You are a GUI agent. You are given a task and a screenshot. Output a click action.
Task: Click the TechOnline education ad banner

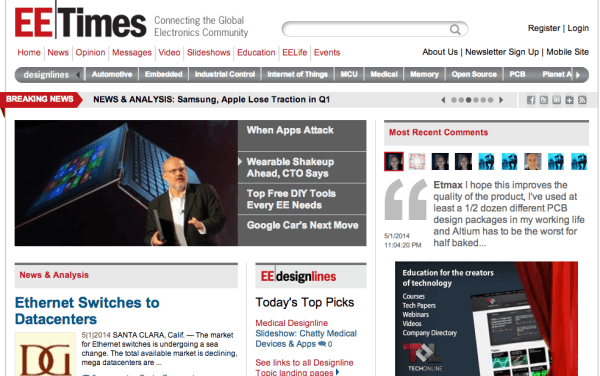[486, 319]
